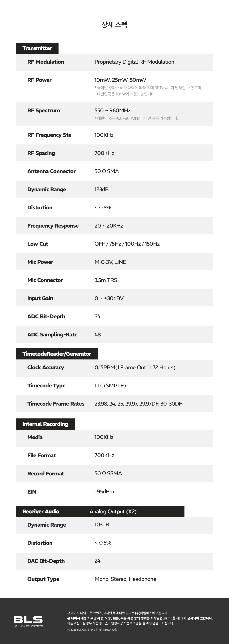The image size is (229, 644).
Task: Click the Receiver Audio header label
Action: [41, 512]
